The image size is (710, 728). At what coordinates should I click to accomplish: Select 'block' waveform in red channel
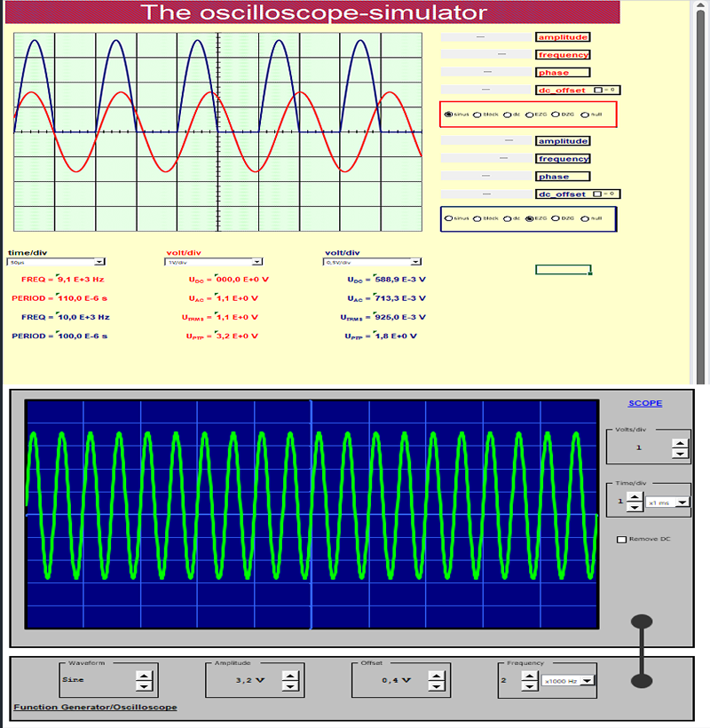point(477,115)
